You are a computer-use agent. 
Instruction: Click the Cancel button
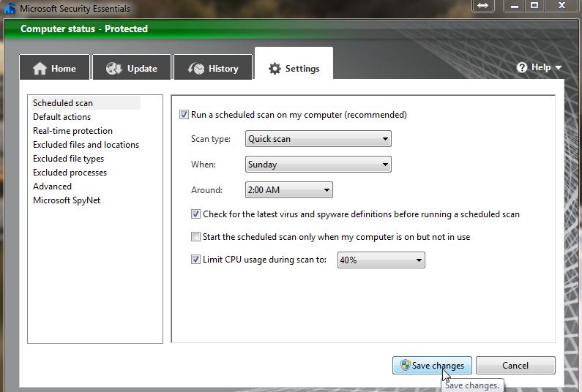click(x=515, y=365)
